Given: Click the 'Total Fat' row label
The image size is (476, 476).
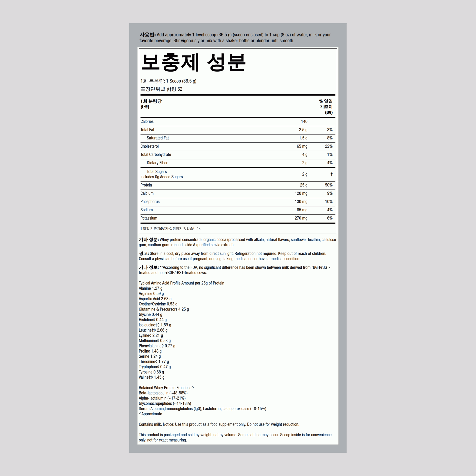Looking at the screenshot, I should (147, 130).
